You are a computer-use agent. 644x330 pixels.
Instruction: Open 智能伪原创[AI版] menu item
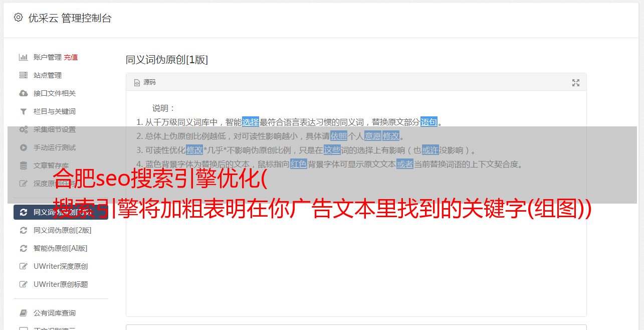tap(61, 248)
